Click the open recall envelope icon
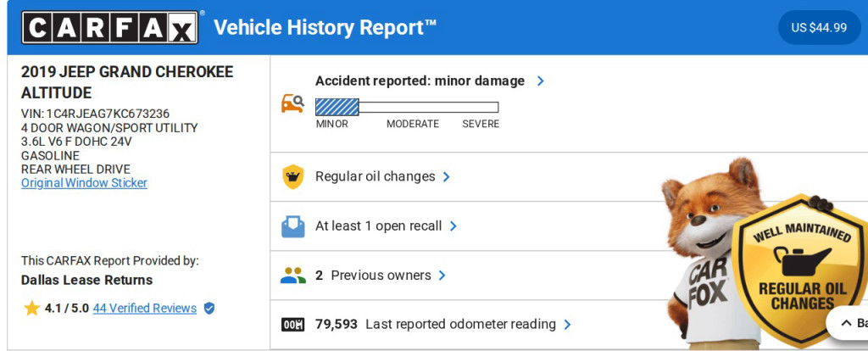Screen dimensions: 868x351 tap(292, 226)
